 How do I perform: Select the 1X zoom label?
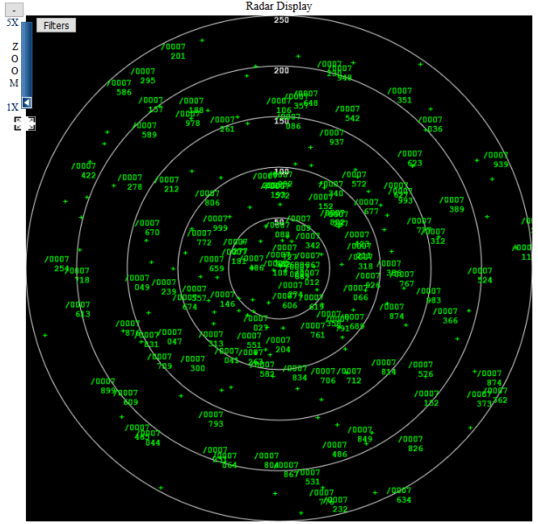click(12, 107)
